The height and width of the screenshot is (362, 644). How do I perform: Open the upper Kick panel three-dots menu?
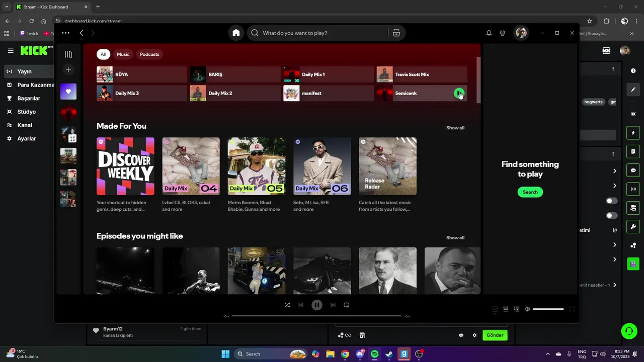click(x=613, y=69)
